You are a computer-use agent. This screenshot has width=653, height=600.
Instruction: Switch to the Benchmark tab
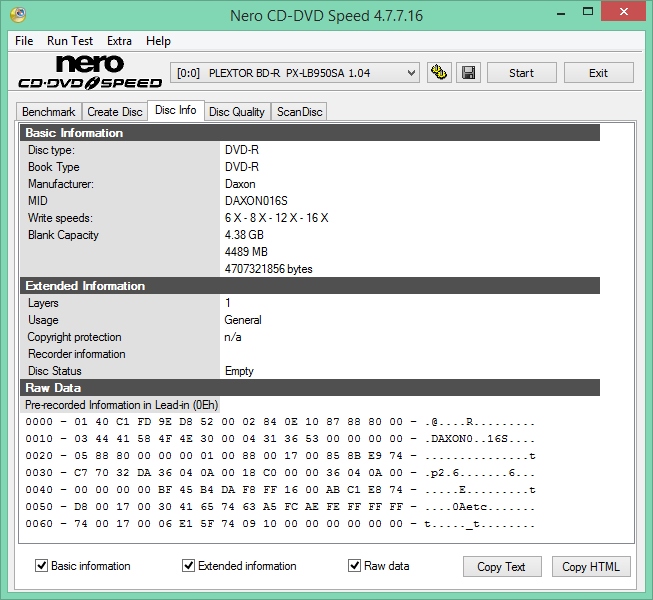point(48,112)
